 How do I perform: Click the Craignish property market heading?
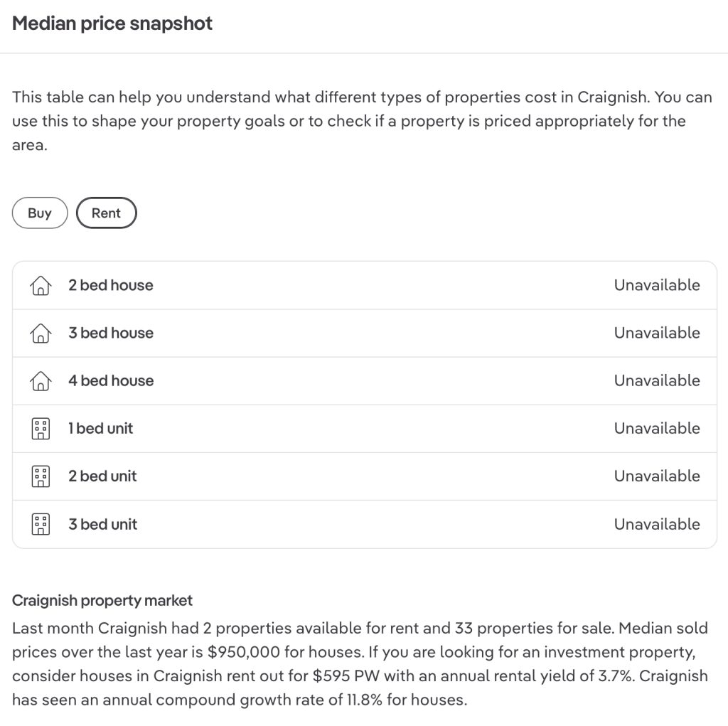point(102,601)
